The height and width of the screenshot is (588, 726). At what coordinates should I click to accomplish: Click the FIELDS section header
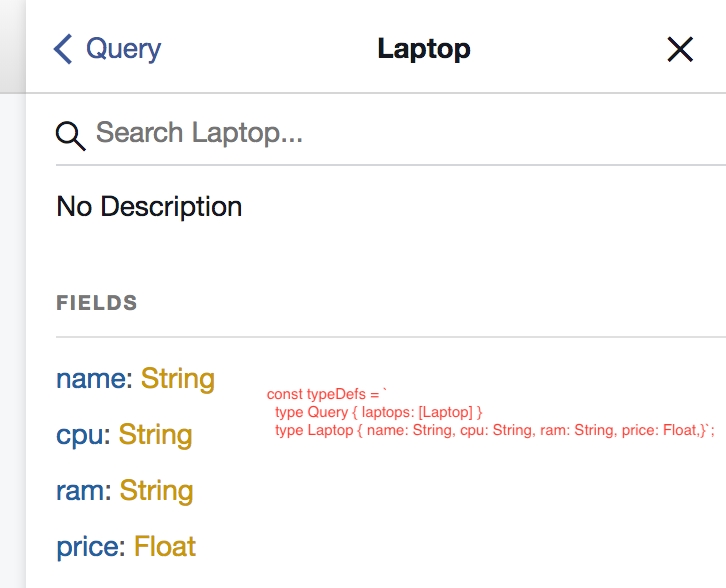97,303
